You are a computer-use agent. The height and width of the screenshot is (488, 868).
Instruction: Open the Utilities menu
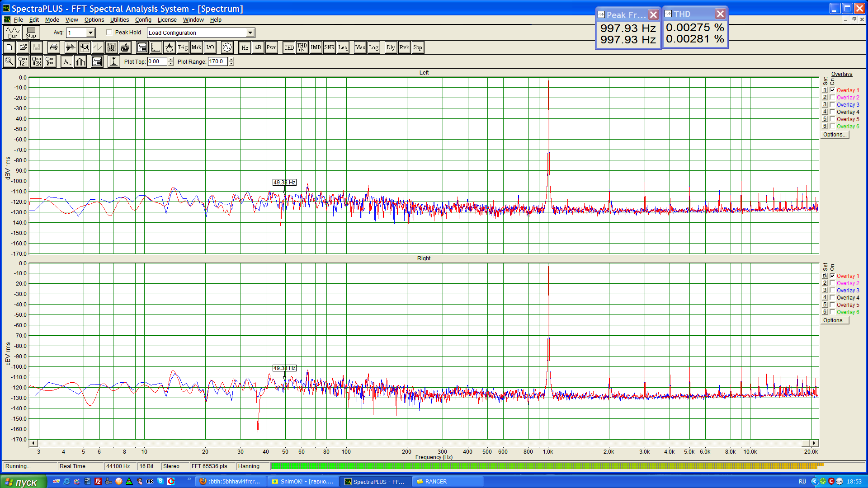[119, 20]
